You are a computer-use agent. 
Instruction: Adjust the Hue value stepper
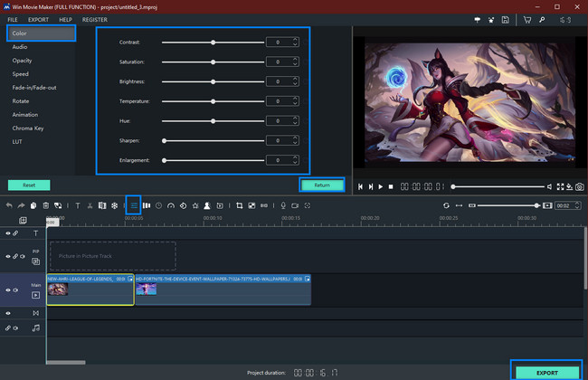pos(295,121)
